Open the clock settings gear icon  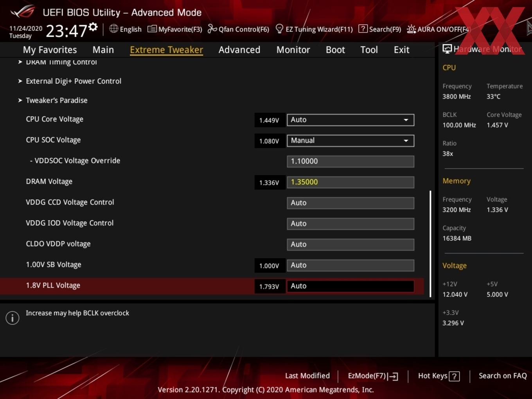pos(93,27)
